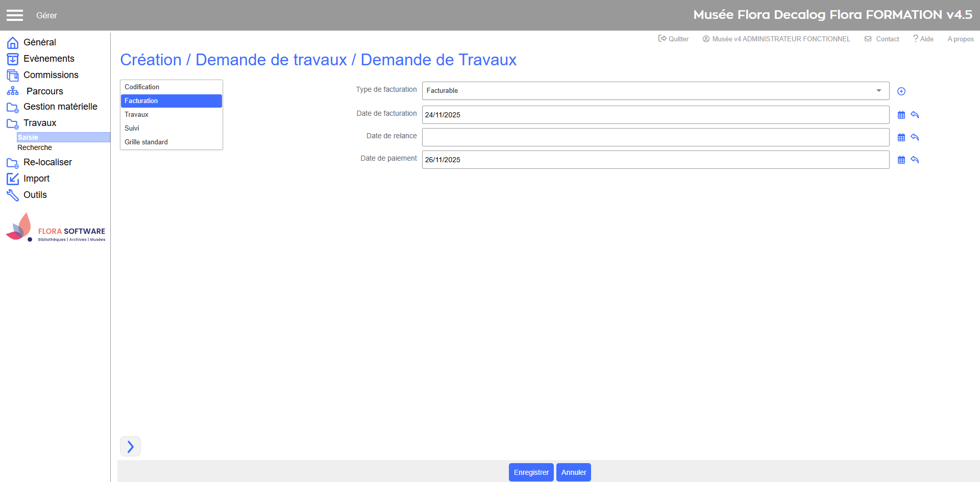Click the Quitter link

point(674,39)
